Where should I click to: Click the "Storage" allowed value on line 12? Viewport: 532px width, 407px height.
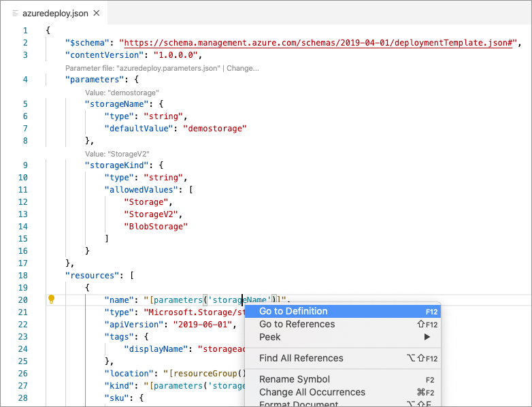pyautogui.click(x=146, y=202)
